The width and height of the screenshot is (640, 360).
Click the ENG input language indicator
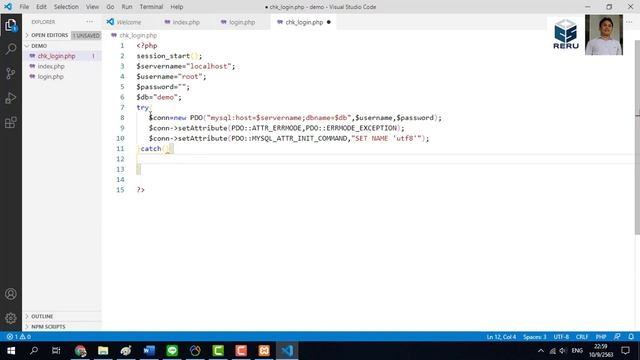pos(577,351)
